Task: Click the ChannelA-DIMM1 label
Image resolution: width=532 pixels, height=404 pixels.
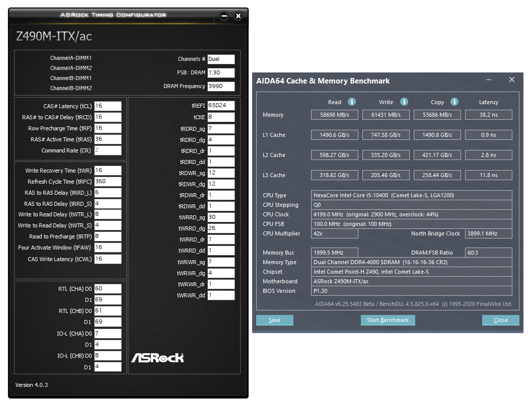Action: tap(71, 58)
